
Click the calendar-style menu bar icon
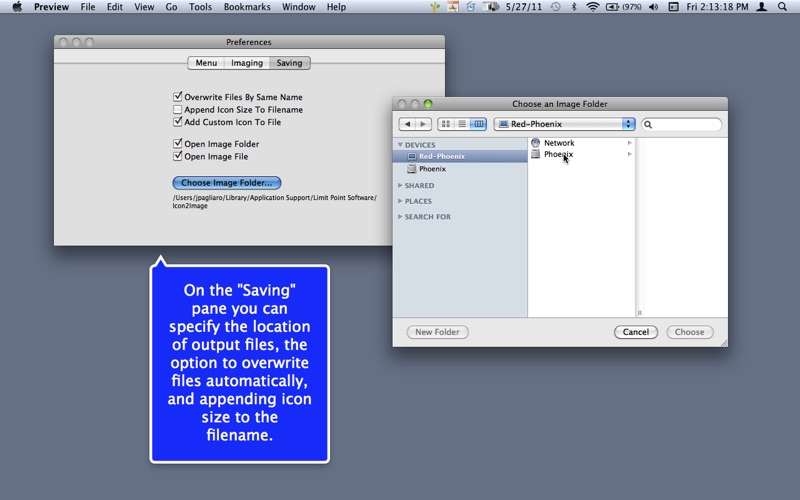(x=453, y=7)
